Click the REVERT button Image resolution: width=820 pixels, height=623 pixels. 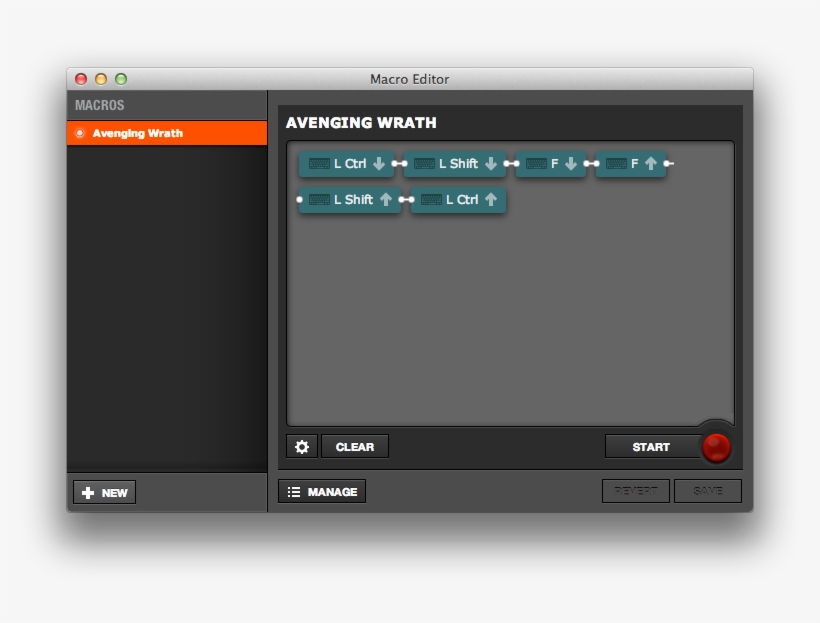coord(635,491)
